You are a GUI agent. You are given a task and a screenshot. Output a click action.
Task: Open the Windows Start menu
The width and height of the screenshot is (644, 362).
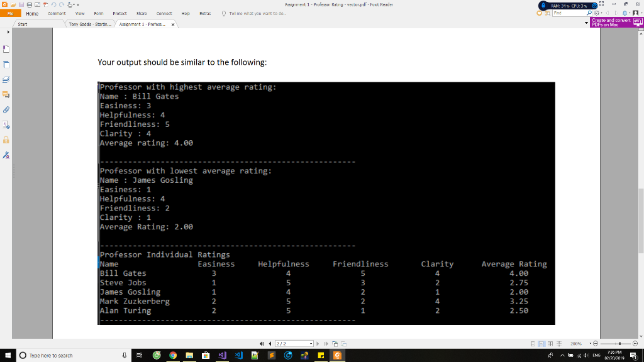pyautogui.click(x=8, y=356)
